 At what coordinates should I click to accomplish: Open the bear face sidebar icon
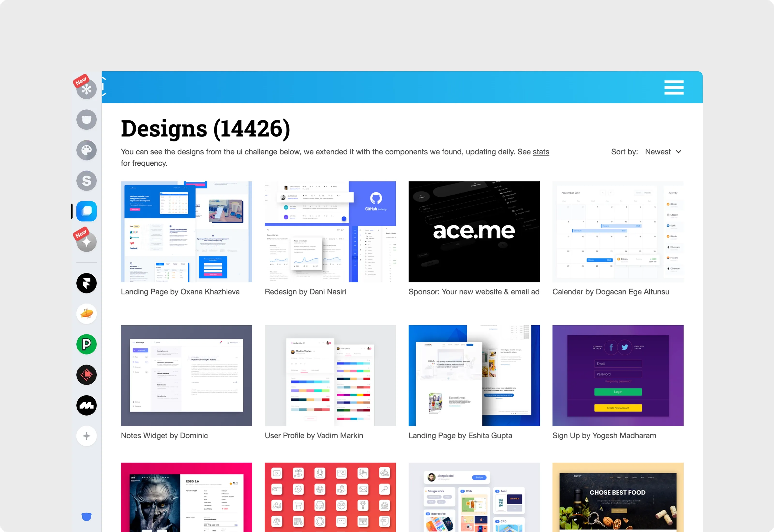[x=86, y=120]
